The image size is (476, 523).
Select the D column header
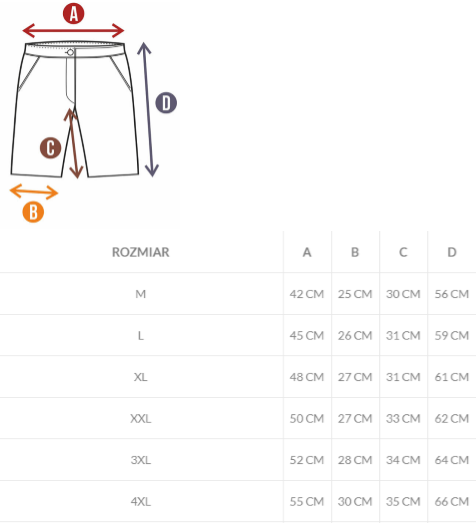[452, 252]
